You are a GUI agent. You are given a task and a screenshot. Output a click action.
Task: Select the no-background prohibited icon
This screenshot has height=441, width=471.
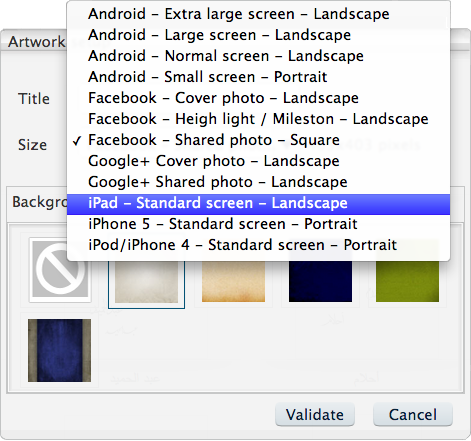tap(60, 269)
